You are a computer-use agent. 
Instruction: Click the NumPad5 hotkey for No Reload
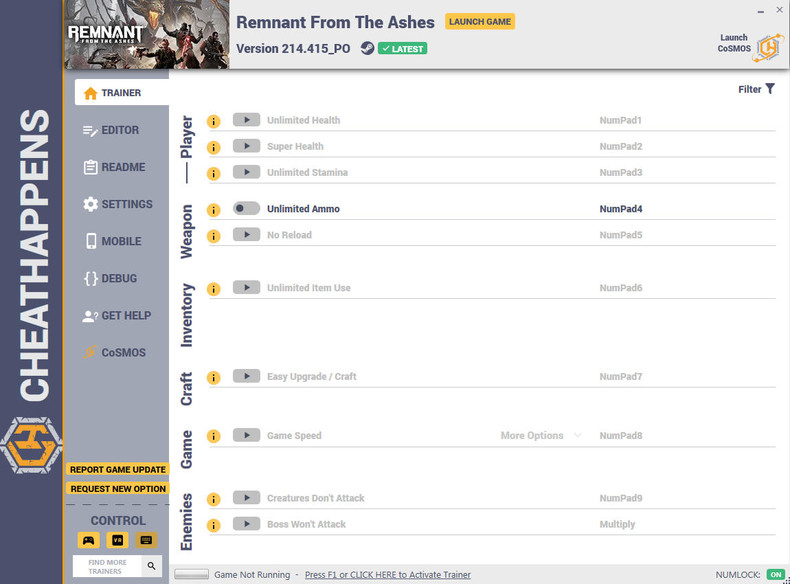point(621,235)
